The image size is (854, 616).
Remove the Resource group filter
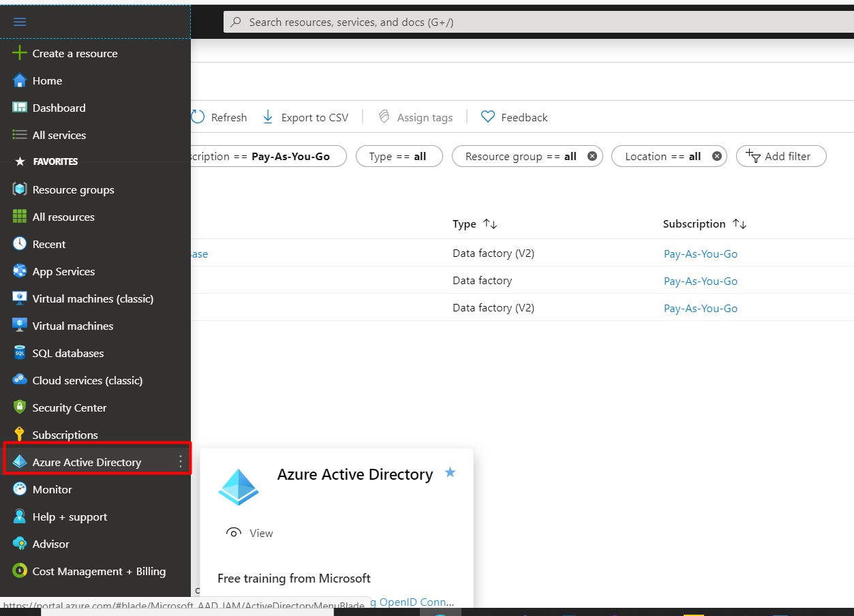[592, 156]
